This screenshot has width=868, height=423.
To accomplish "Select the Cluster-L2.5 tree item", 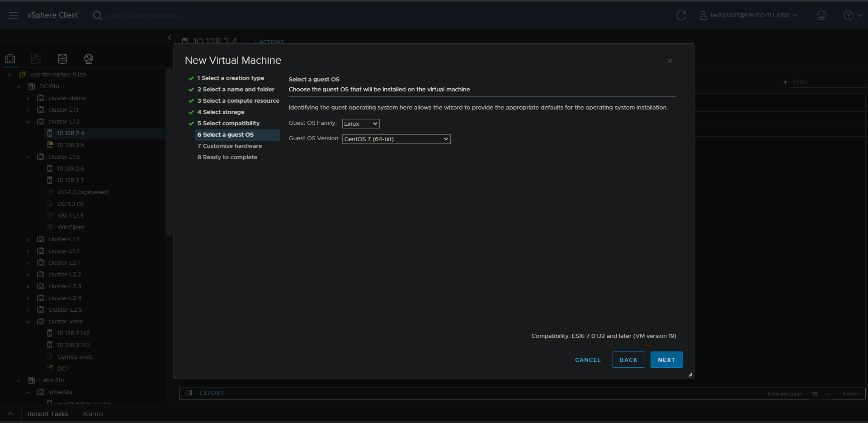I will pyautogui.click(x=65, y=309).
